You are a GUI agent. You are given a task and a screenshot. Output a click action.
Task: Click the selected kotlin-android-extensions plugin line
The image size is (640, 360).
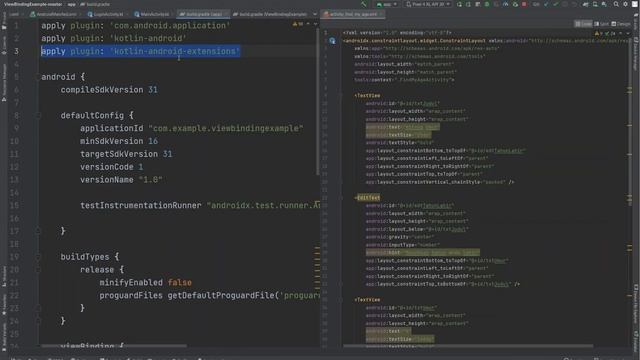click(140, 51)
